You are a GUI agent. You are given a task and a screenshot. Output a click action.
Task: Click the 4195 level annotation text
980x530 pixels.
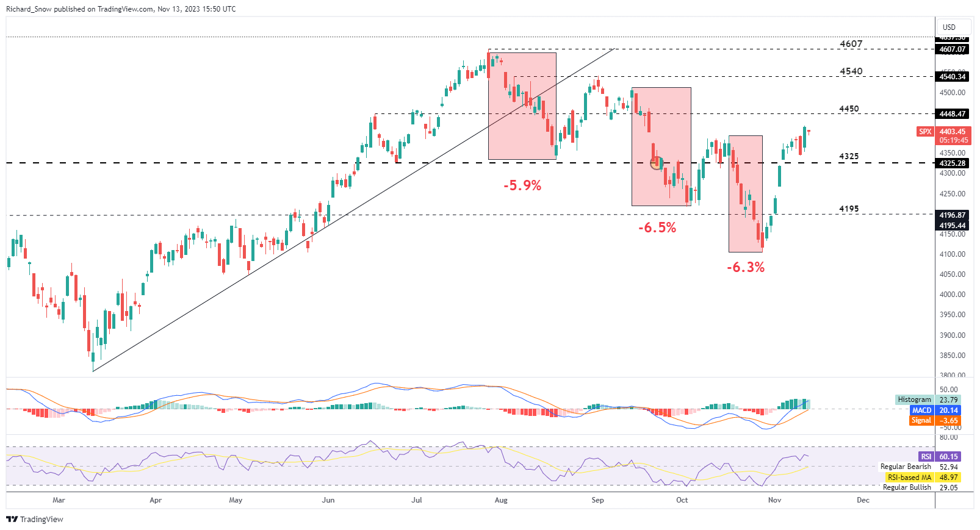pyautogui.click(x=849, y=209)
